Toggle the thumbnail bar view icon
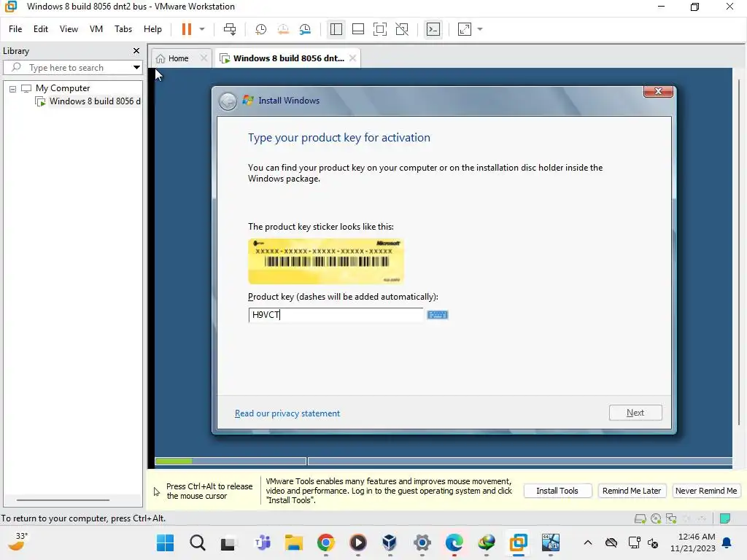747x560 pixels. click(357, 29)
